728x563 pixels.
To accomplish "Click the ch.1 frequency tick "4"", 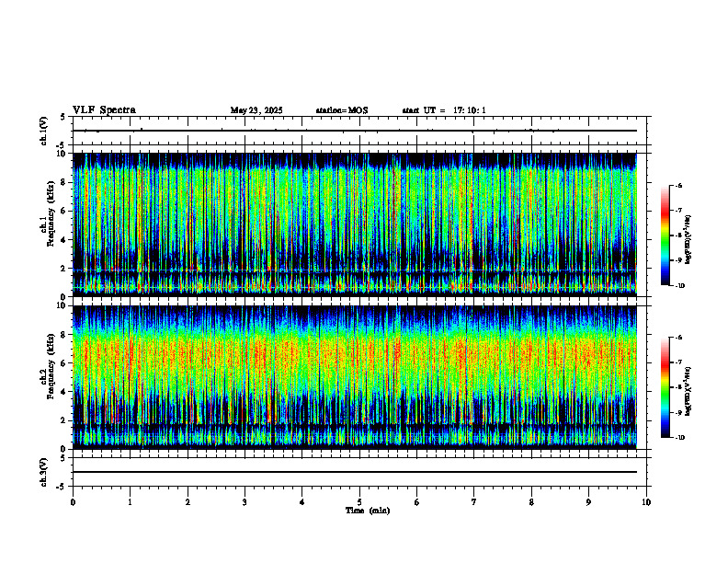I will (63, 240).
